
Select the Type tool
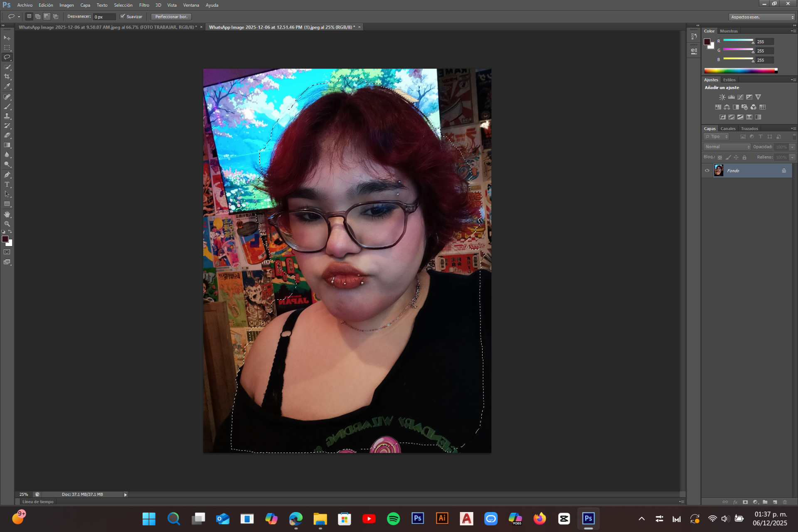[x=7, y=185]
